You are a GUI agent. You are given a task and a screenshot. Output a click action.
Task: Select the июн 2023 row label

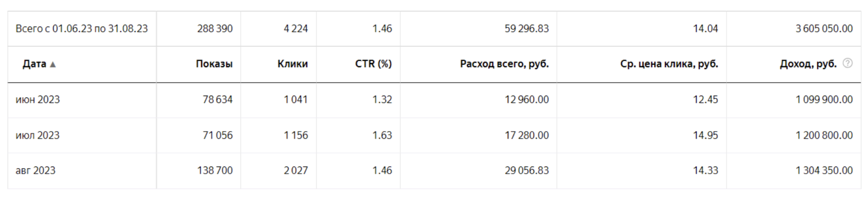pyautogui.click(x=38, y=100)
